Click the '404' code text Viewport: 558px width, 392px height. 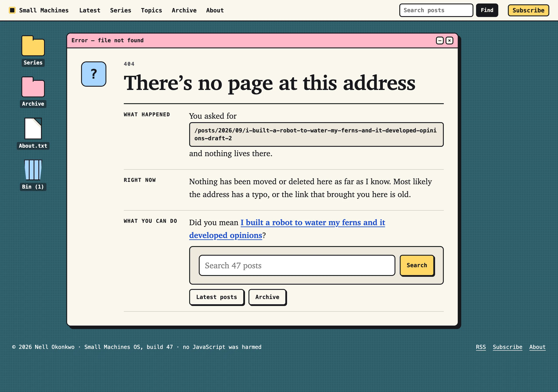tap(129, 64)
